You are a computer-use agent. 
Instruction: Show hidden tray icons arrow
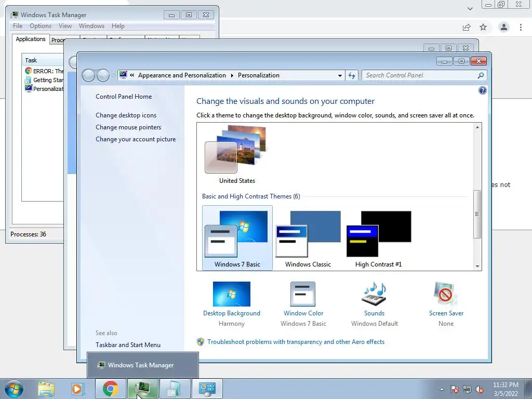[x=442, y=389]
